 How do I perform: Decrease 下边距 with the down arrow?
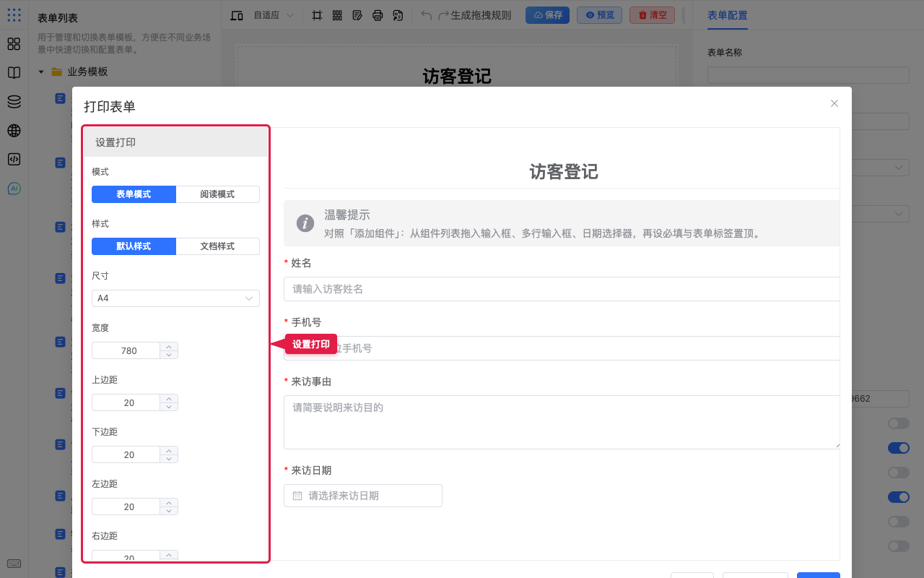169,459
